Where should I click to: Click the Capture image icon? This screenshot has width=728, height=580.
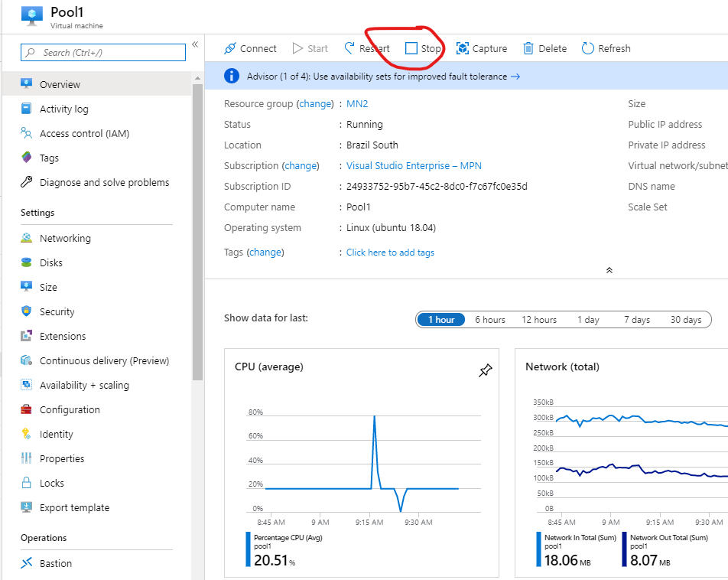point(463,49)
